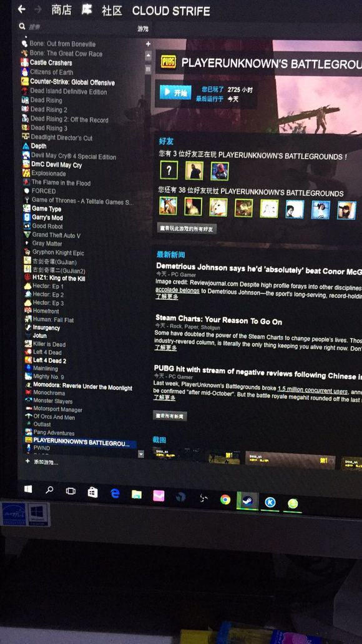362x644 pixels.
Task: Click the plus icon above the game list
Action: (148, 44)
